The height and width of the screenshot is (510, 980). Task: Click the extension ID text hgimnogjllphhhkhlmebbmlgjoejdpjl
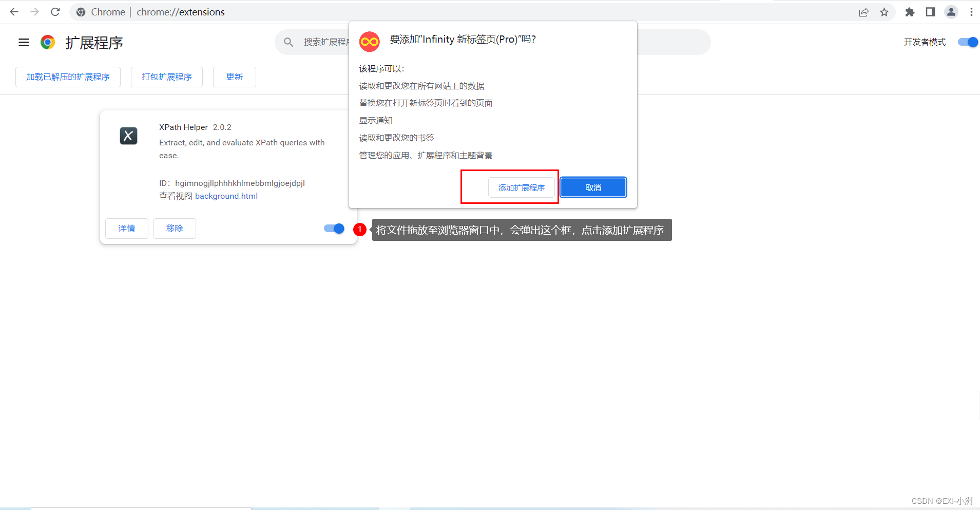click(240, 183)
